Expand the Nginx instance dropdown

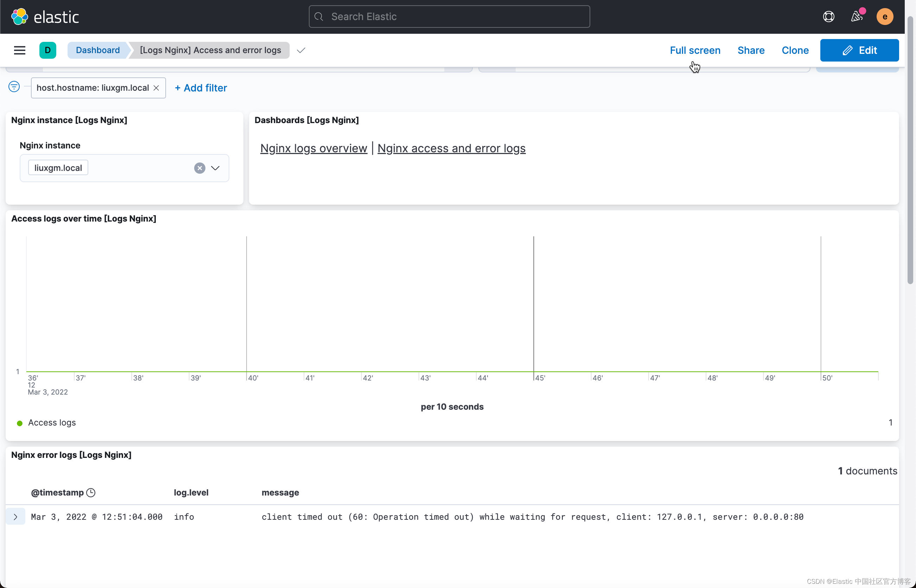(215, 168)
